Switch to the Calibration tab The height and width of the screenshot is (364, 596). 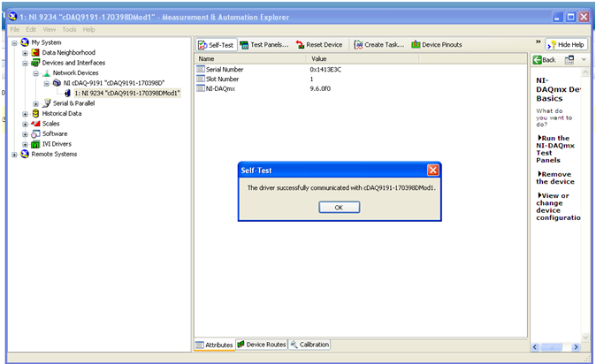pos(309,345)
